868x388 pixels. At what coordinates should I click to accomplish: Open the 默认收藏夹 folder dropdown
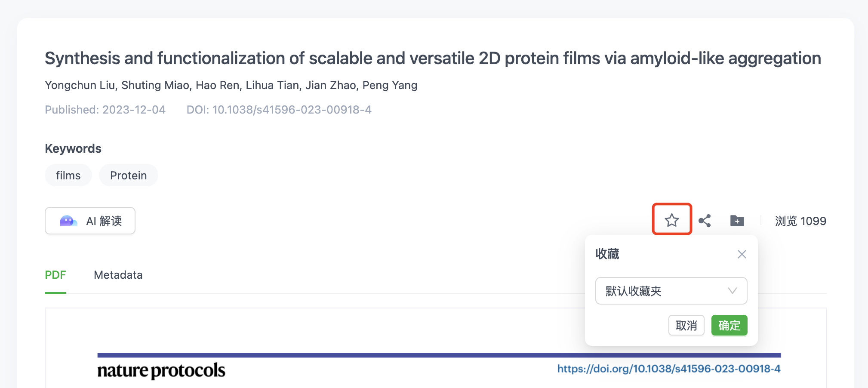click(x=671, y=291)
